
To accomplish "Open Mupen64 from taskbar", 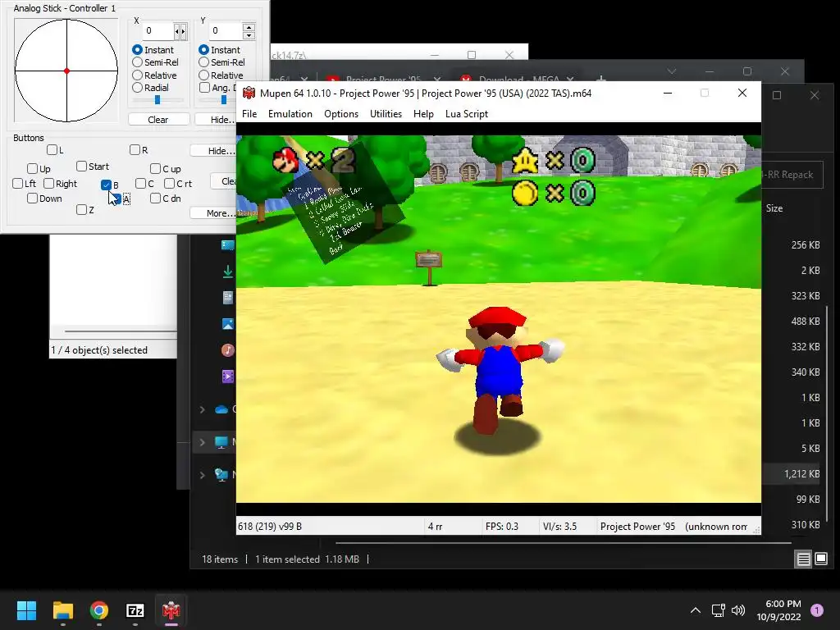I will (171, 610).
